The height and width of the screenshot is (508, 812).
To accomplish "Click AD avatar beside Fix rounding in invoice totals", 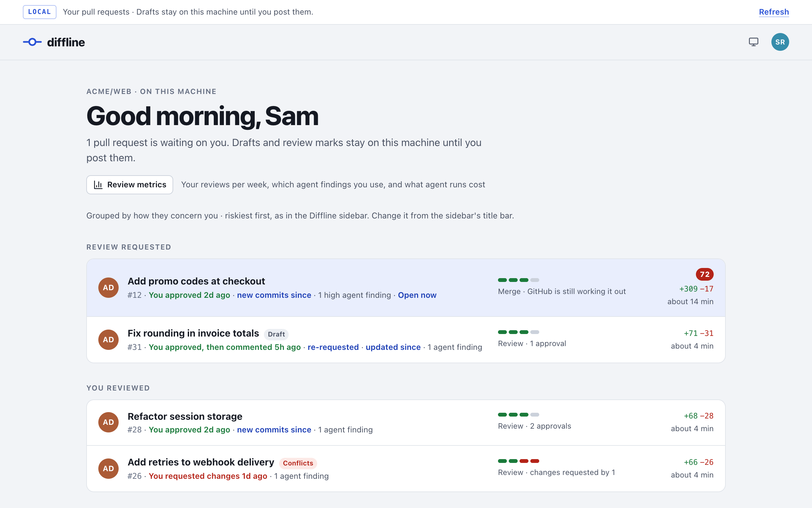I will point(108,340).
